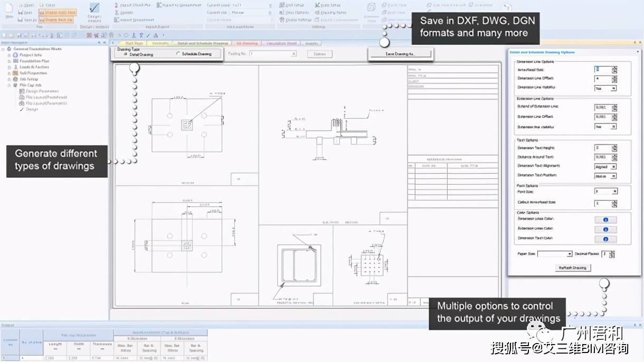644x362 pixels.
Task: Select the Detail Drawing radio button
Action: coord(125,54)
